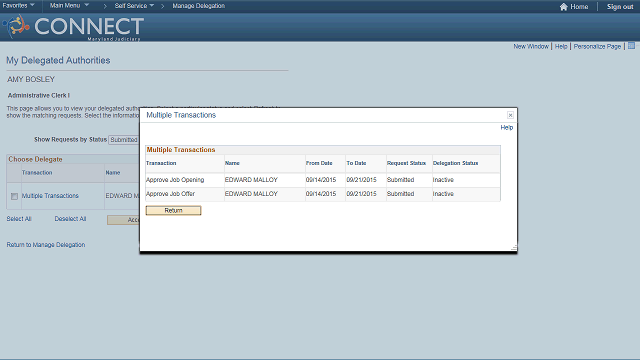Expand the Main Menu dropdown
Viewport: 640px width, 360px height.
click(x=69, y=5)
